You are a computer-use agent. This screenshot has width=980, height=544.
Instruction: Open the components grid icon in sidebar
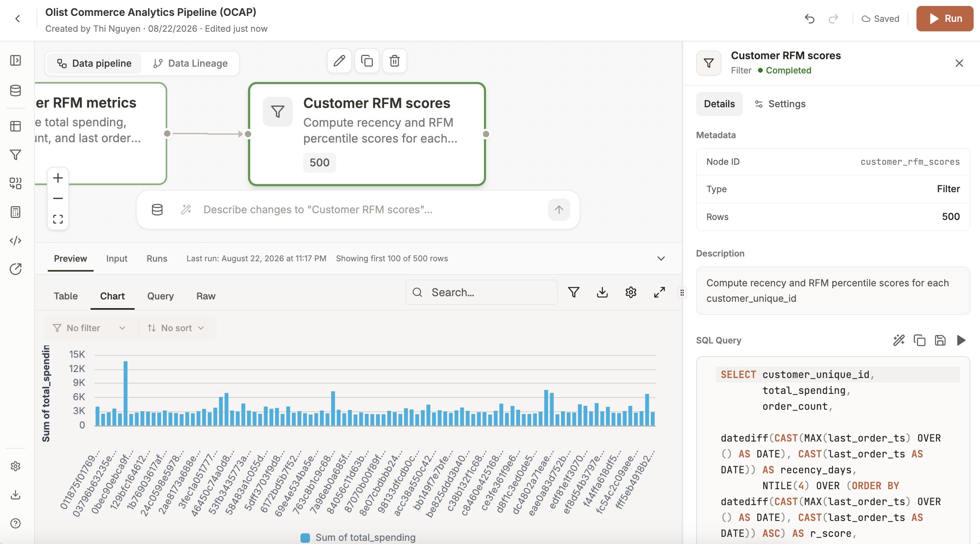[x=15, y=183]
